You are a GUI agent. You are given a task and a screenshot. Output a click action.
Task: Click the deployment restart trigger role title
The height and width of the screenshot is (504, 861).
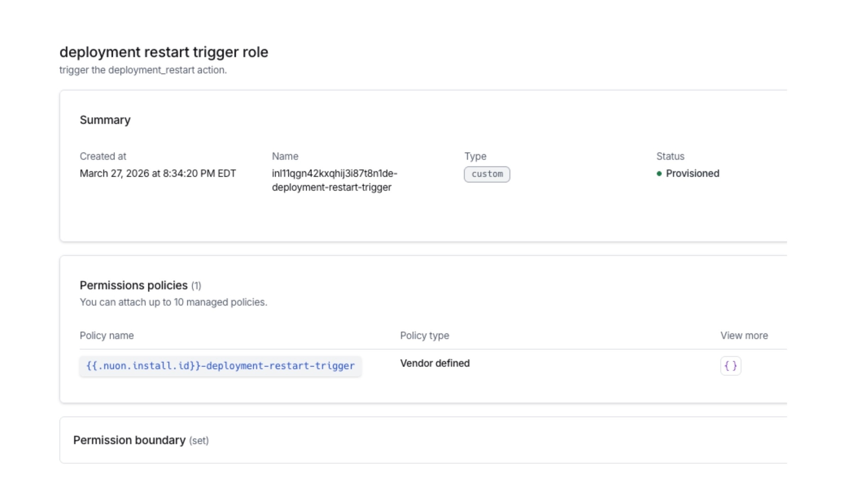click(164, 52)
